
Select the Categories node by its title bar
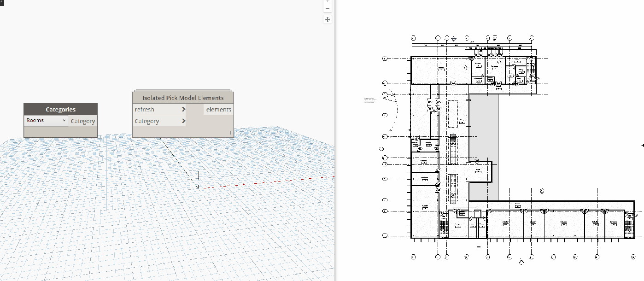[60, 109]
